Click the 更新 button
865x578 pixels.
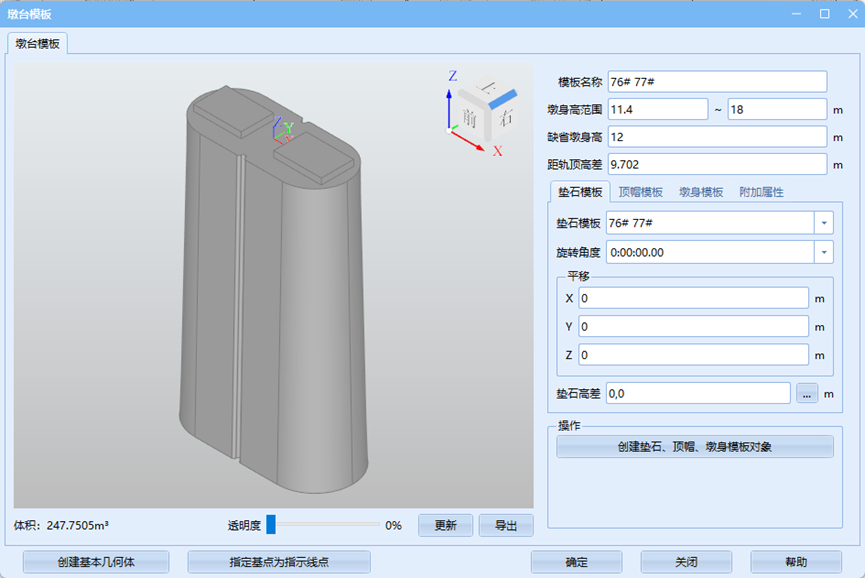pyautogui.click(x=445, y=525)
